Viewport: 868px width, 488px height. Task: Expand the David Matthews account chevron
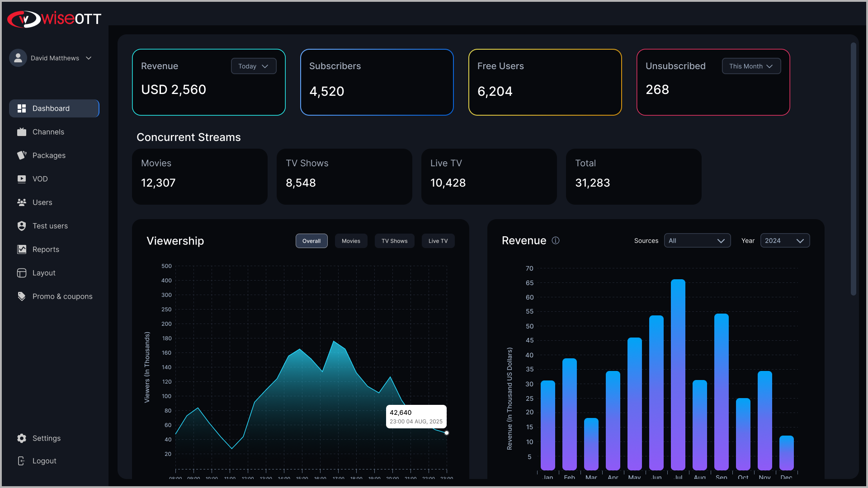point(89,58)
